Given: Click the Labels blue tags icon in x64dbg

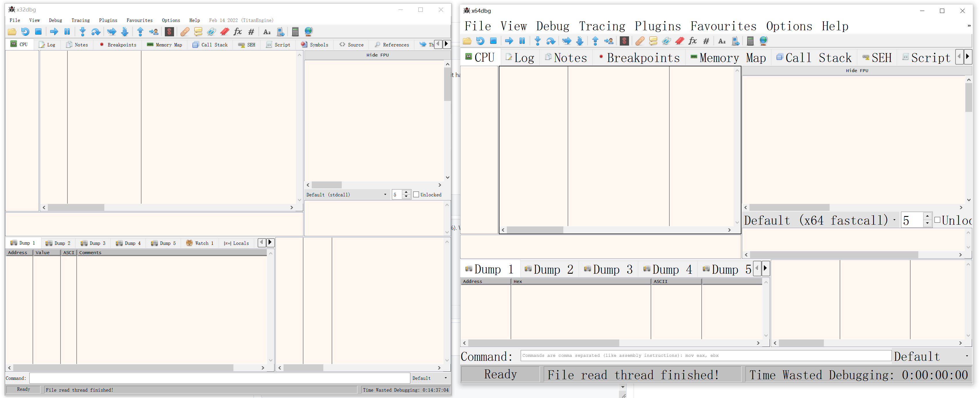Looking at the screenshot, I should (666, 41).
